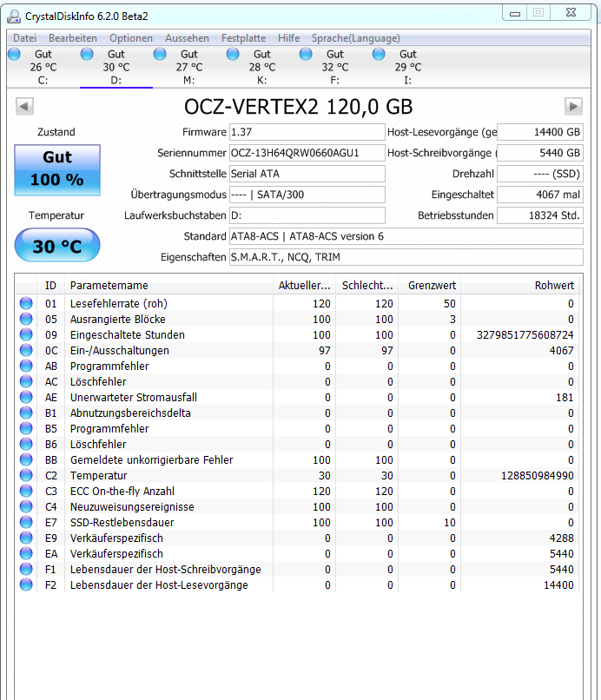
Task: Open the Bearbeiten menu
Action: tap(73, 38)
